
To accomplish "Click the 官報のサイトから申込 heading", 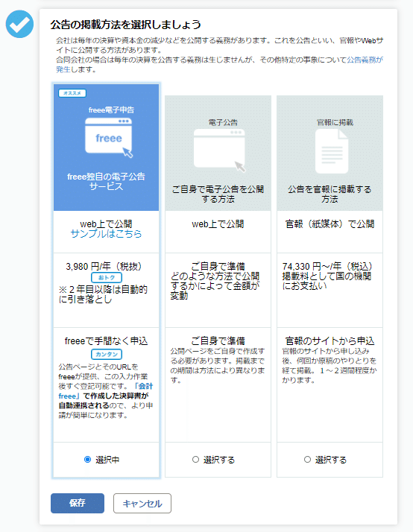I will [x=330, y=341].
